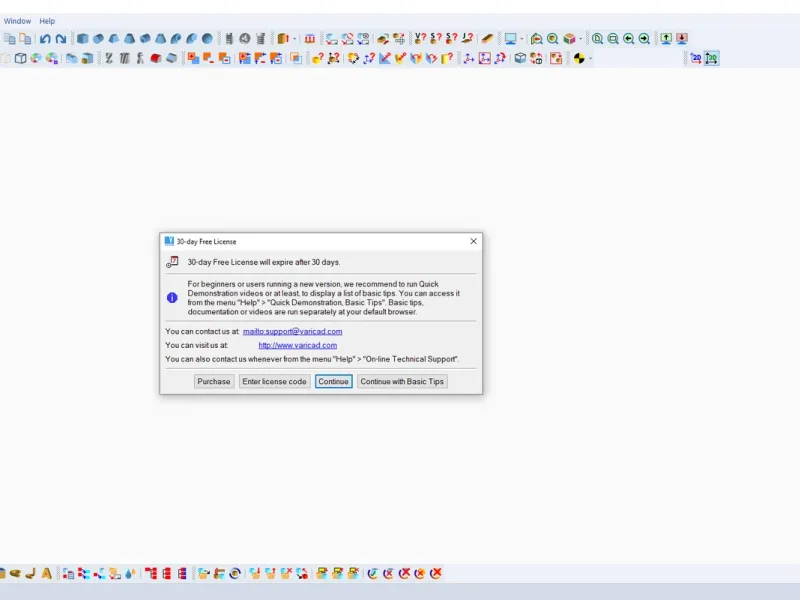Click the red solid shape icon

156,59
